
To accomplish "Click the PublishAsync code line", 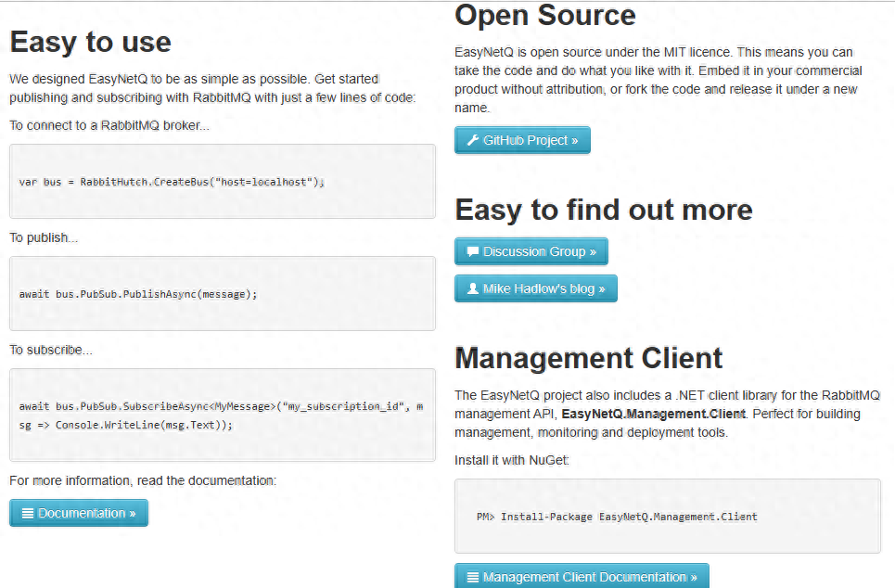I will (138, 294).
